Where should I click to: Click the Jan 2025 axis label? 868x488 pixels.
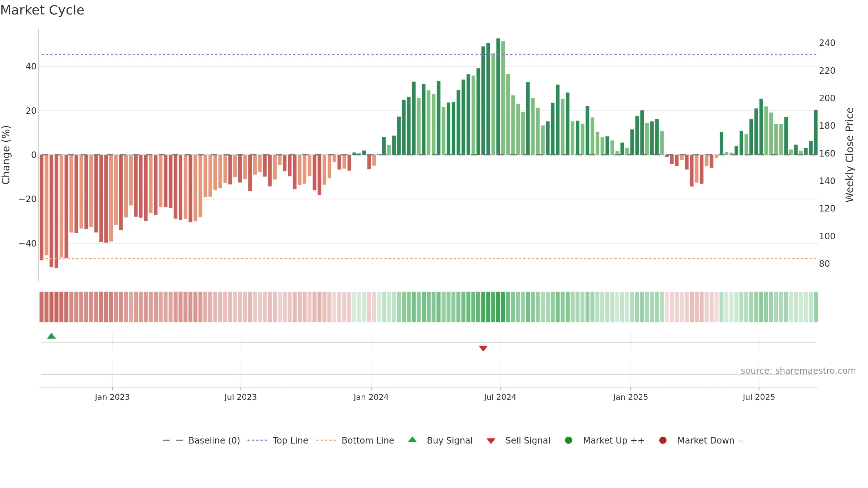point(630,397)
